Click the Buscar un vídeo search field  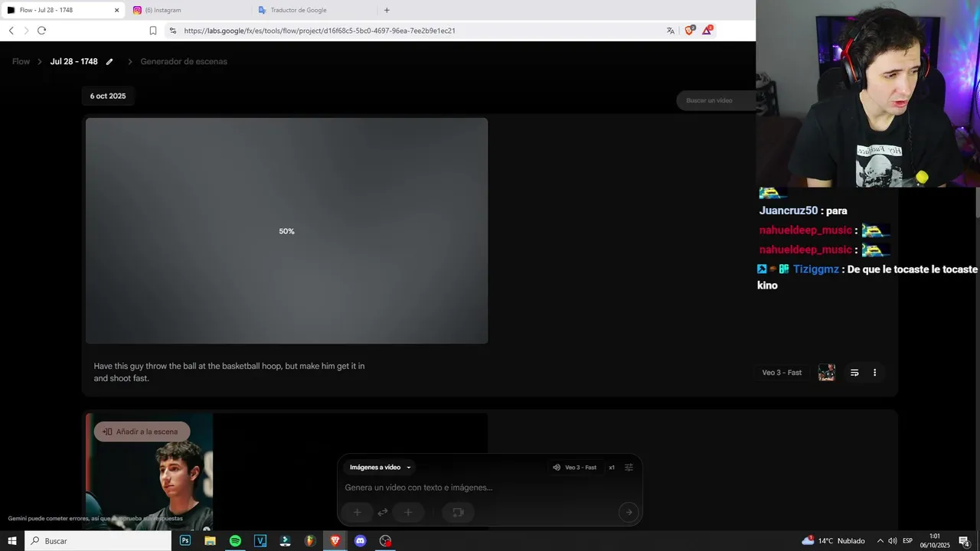click(716, 100)
